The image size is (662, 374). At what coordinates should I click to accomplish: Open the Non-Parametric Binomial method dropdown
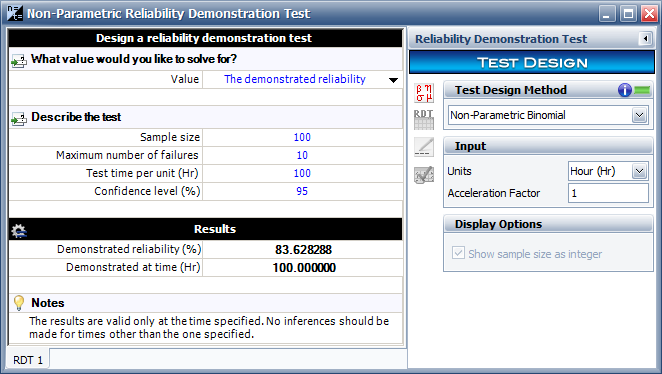click(639, 115)
